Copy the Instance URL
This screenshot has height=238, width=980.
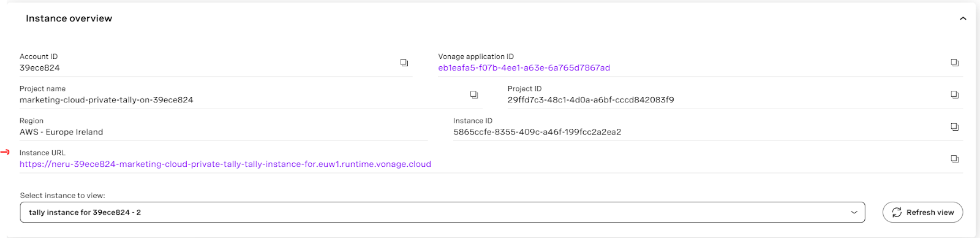(x=954, y=159)
